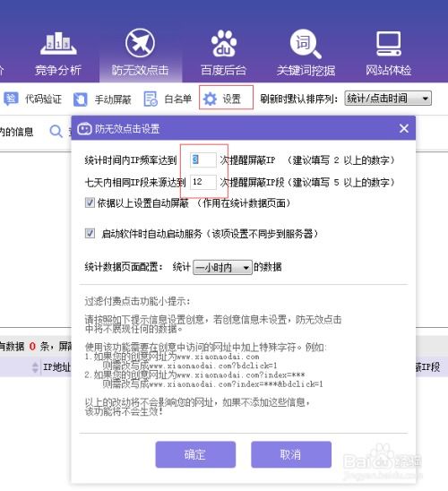Click the 代码验证 icon
The width and height of the screenshot is (448, 491).
coord(11,99)
